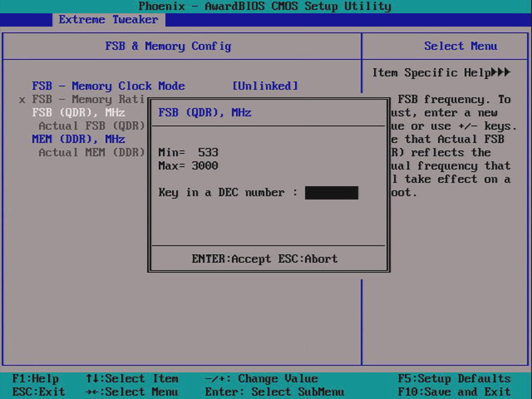Click the left-right arrows for Select Menu
This screenshot has width=532, height=399.
pyautogui.click(x=92, y=392)
